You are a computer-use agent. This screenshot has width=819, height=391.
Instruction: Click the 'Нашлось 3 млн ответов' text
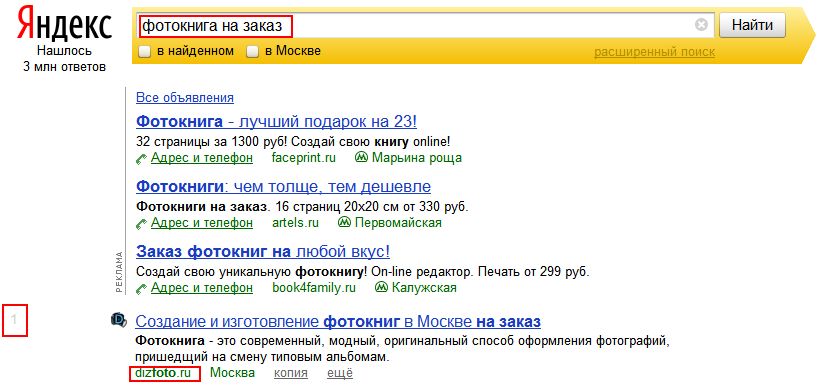(x=64, y=59)
